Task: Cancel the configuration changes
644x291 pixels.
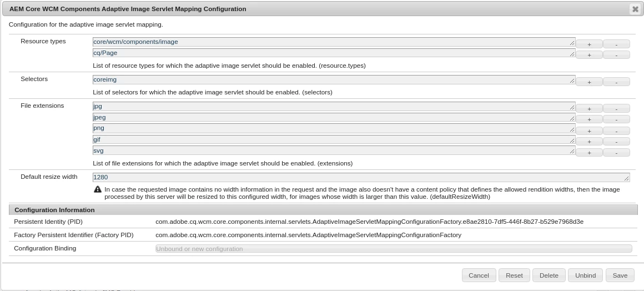Action: [x=479, y=275]
